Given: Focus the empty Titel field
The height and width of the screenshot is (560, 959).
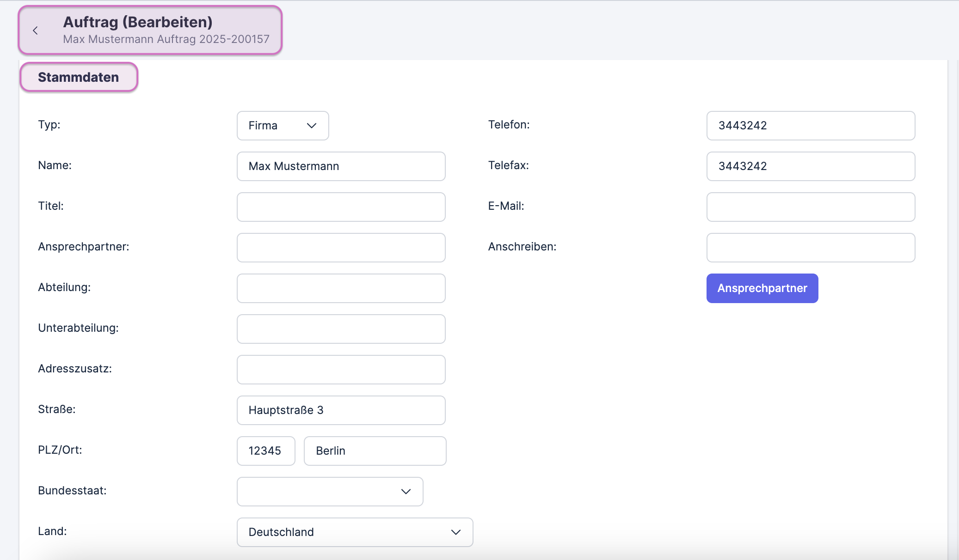Looking at the screenshot, I should 341,207.
